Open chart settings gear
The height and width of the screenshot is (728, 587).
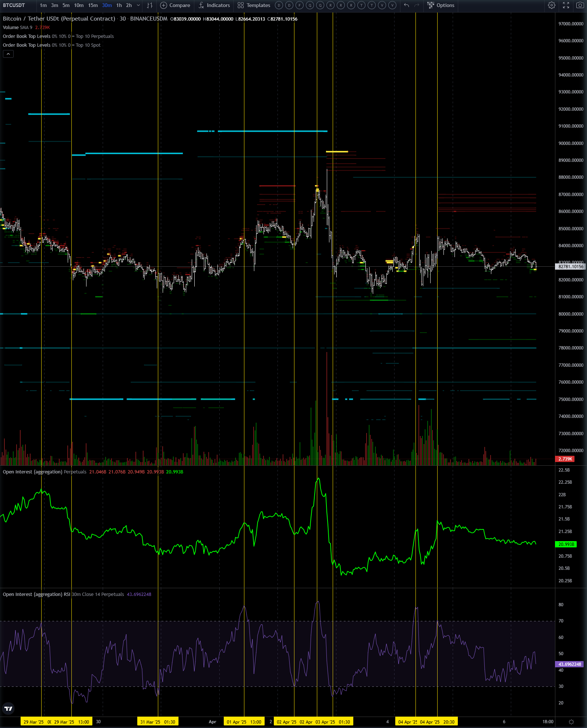coord(551,5)
